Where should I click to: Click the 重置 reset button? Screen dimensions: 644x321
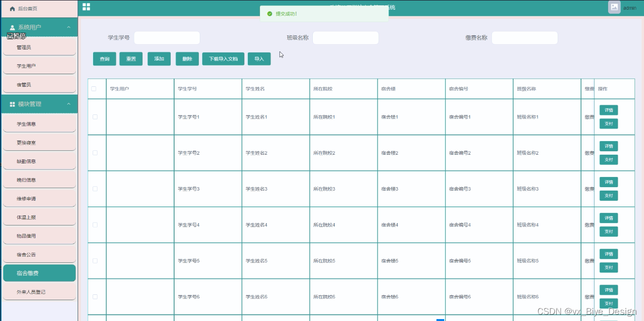(131, 59)
